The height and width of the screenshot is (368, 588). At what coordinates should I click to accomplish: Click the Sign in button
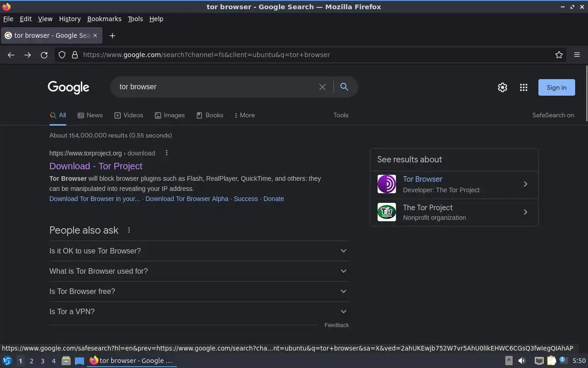click(557, 87)
